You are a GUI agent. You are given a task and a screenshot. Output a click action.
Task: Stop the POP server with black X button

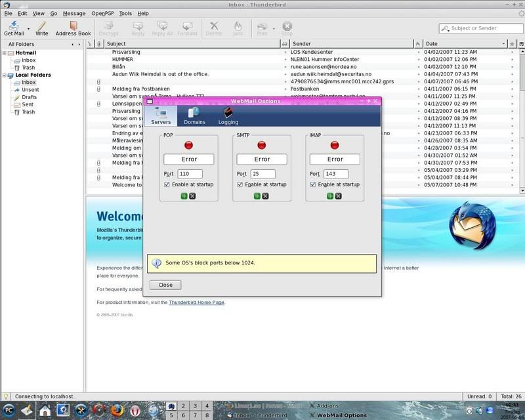coord(192,196)
